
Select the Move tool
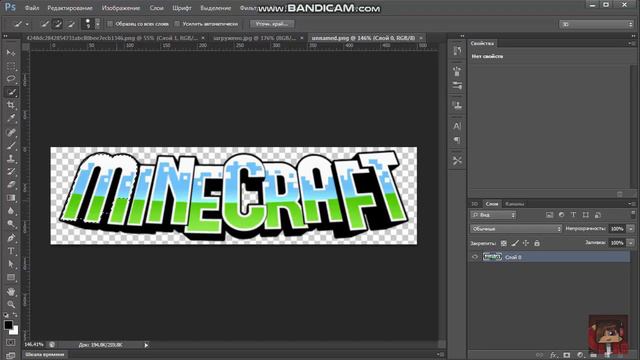click(x=11, y=53)
